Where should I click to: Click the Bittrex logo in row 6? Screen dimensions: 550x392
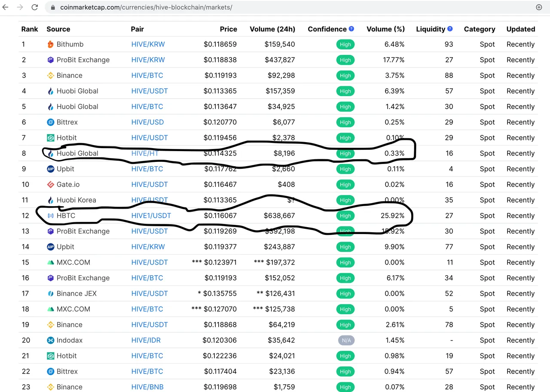tap(50, 122)
